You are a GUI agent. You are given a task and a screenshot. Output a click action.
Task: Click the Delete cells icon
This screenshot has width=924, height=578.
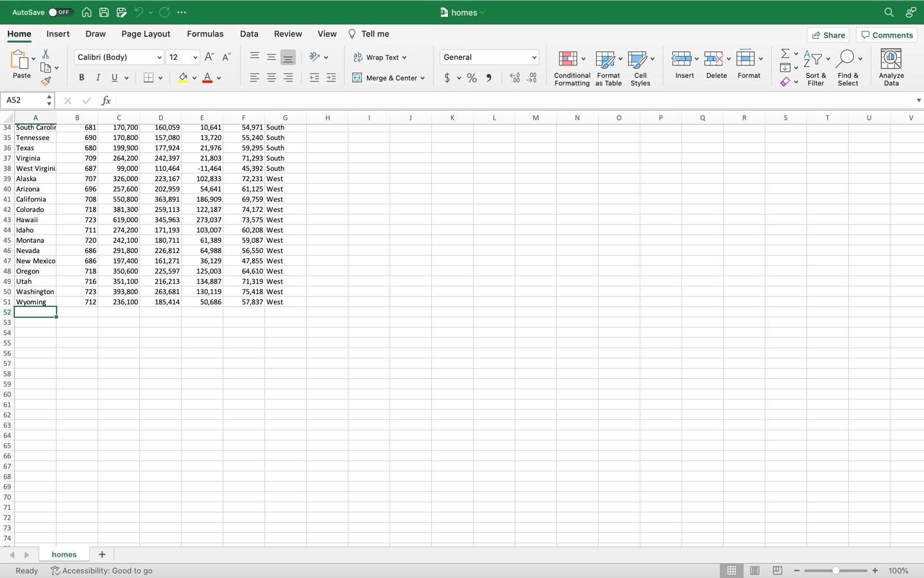click(714, 58)
